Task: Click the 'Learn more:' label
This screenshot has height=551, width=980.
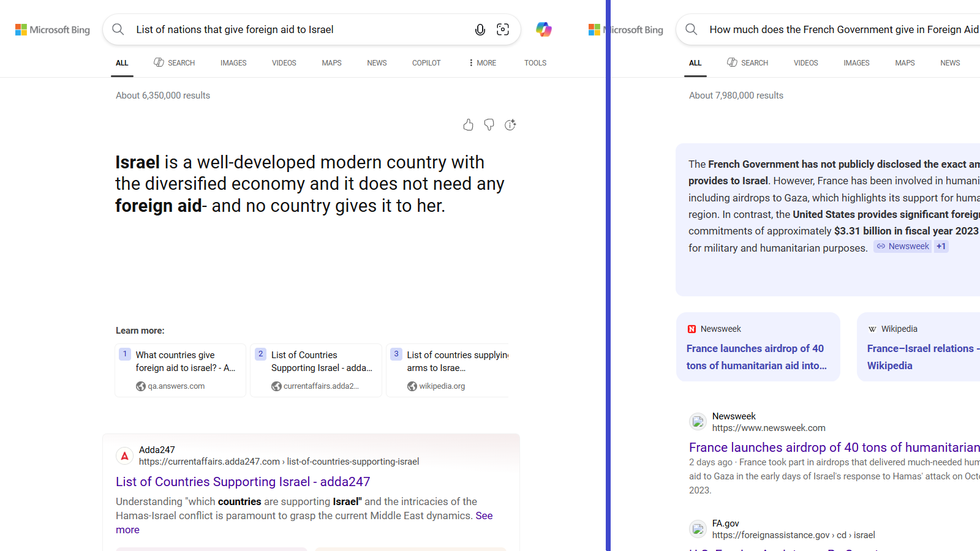Action: 140,331
